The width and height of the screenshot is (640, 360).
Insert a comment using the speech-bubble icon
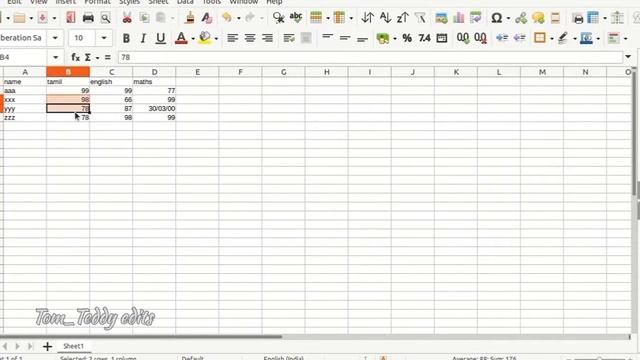tap(538, 18)
